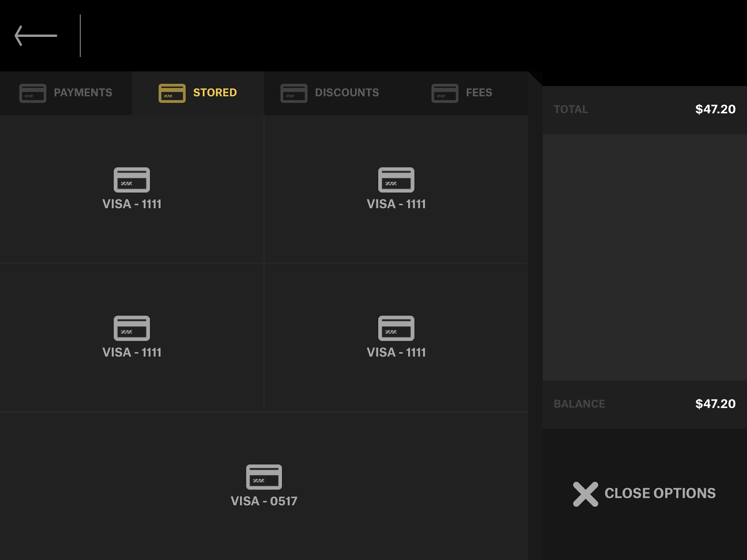This screenshot has height=560, width=747.
Task: Click the card icon on Payments tab
Action: click(x=33, y=93)
